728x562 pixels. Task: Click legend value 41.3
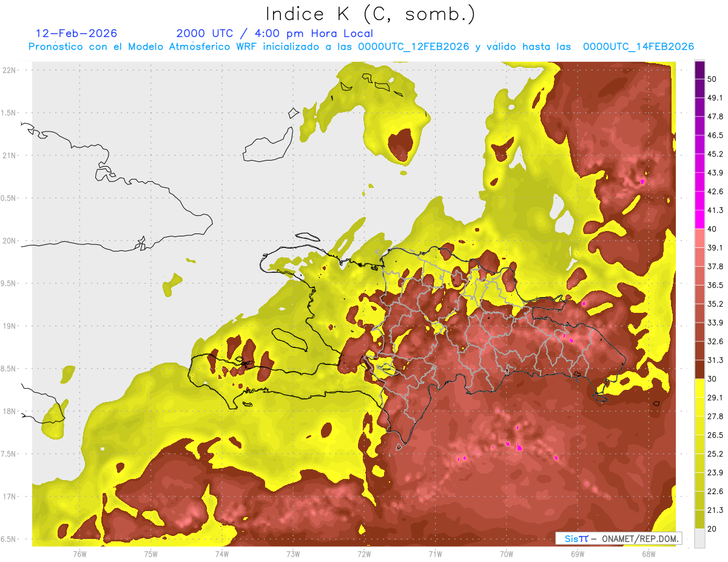click(715, 210)
